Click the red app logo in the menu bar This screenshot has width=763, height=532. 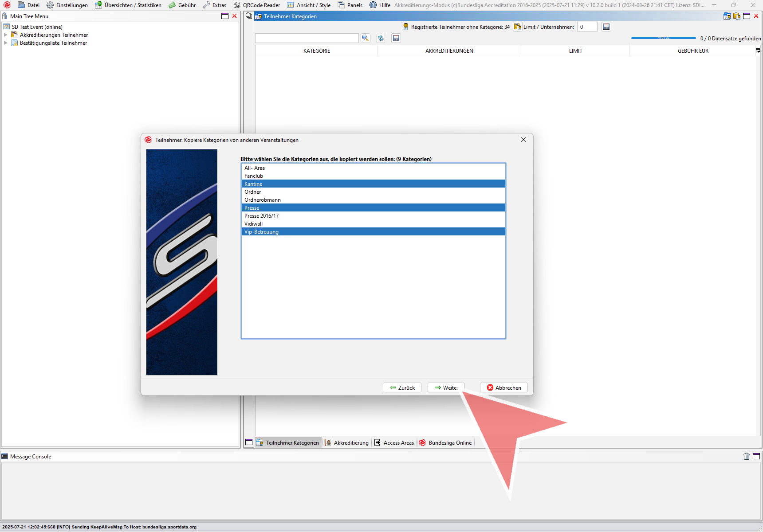coord(7,5)
